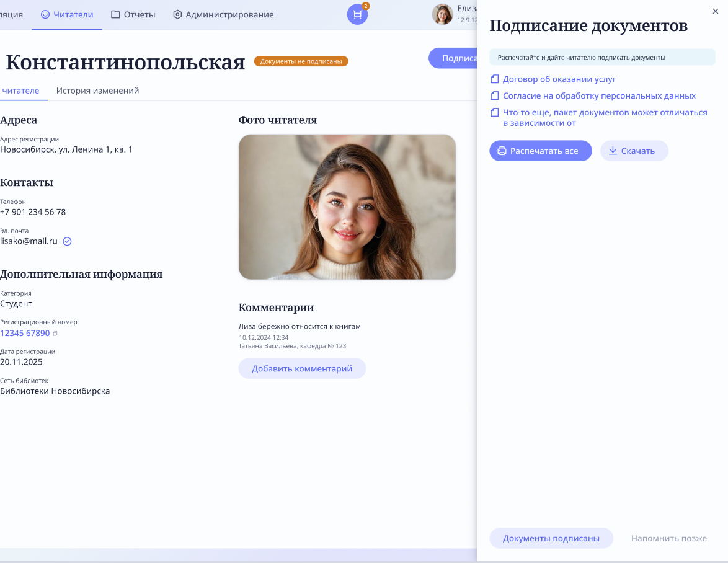Click document icon beside personal data consent
Image resolution: width=728 pixels, height=563 pixels.
(x=494, y=96)
